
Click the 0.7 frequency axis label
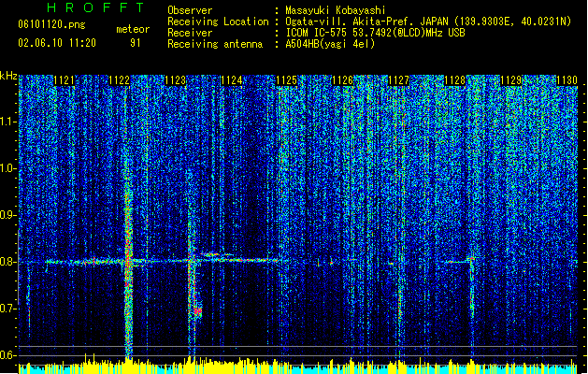pos(8,309)
